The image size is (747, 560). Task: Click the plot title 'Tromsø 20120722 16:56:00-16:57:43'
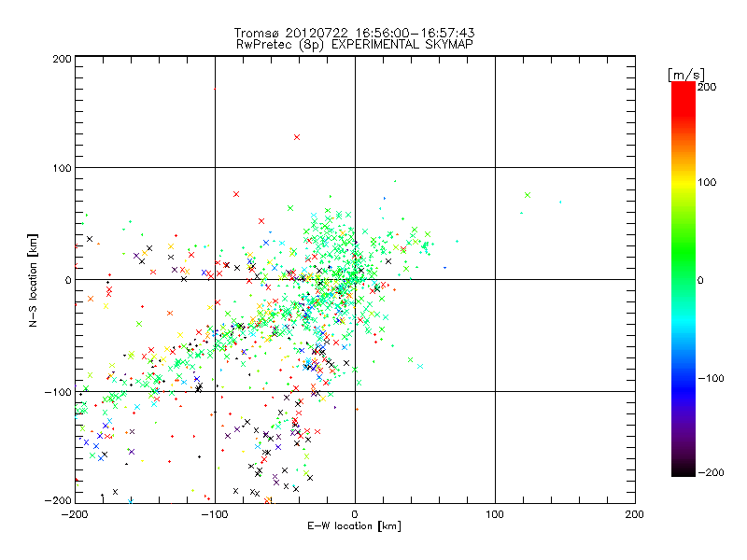[x=354, y=33]
